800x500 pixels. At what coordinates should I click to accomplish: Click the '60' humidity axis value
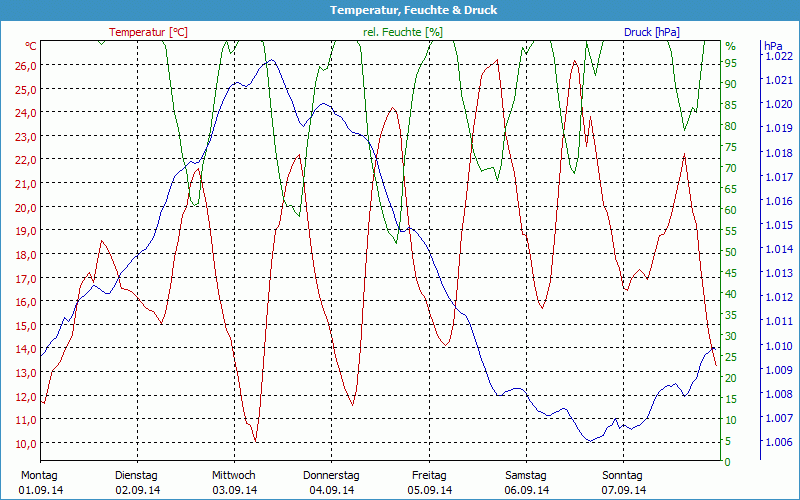click(731, 210)
